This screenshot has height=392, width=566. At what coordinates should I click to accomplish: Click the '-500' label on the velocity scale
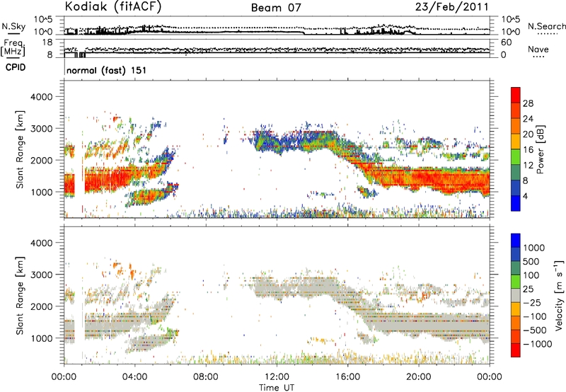[534, 330]
